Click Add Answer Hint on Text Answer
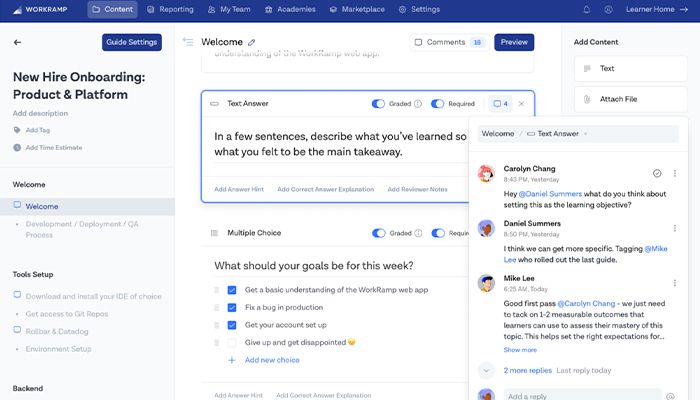This screenshot has width=700, height=400. [x=239, y=189]
